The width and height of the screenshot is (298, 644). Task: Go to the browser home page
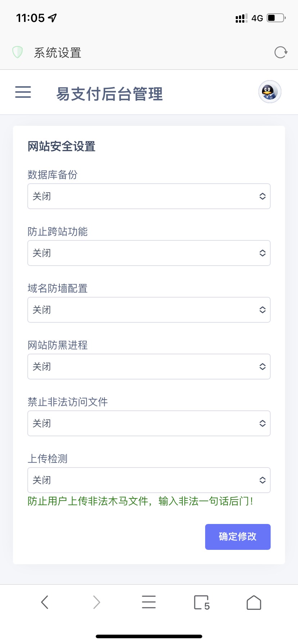[254, 602]
